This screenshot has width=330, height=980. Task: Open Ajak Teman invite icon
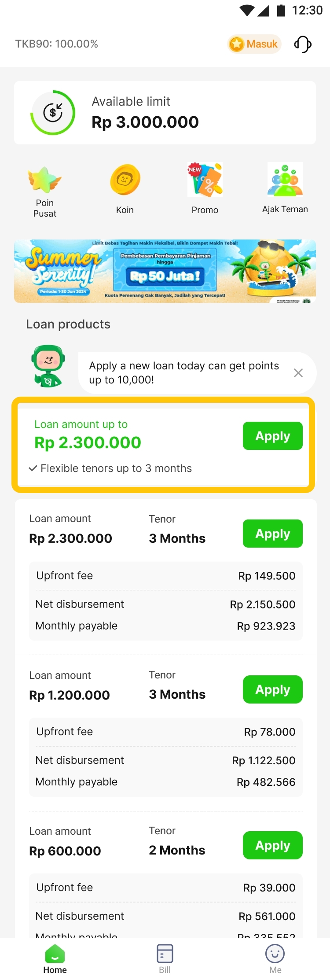click(285, 179)
